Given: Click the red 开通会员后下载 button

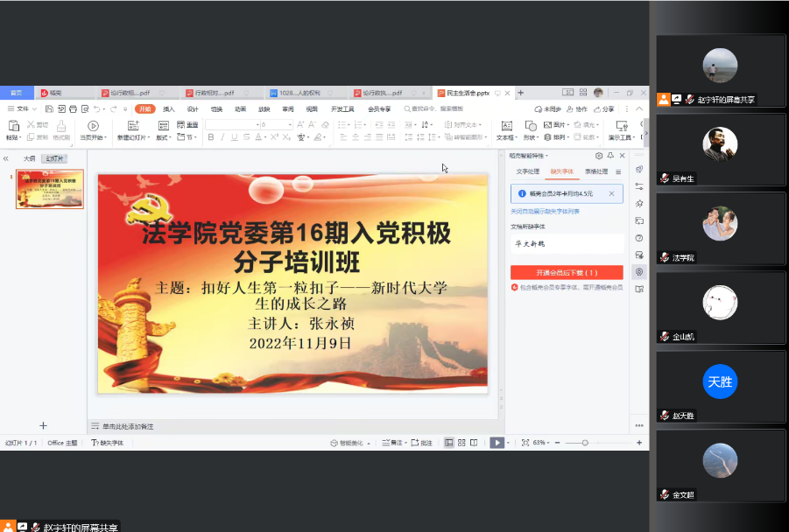Looking at the screenshot, I should (x=567, y=273).
